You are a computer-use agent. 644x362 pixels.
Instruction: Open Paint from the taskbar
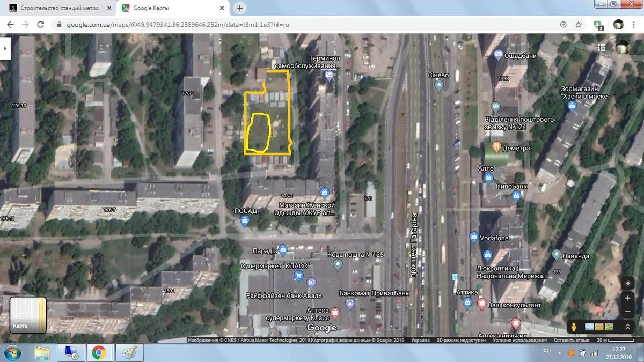point(129,352)
